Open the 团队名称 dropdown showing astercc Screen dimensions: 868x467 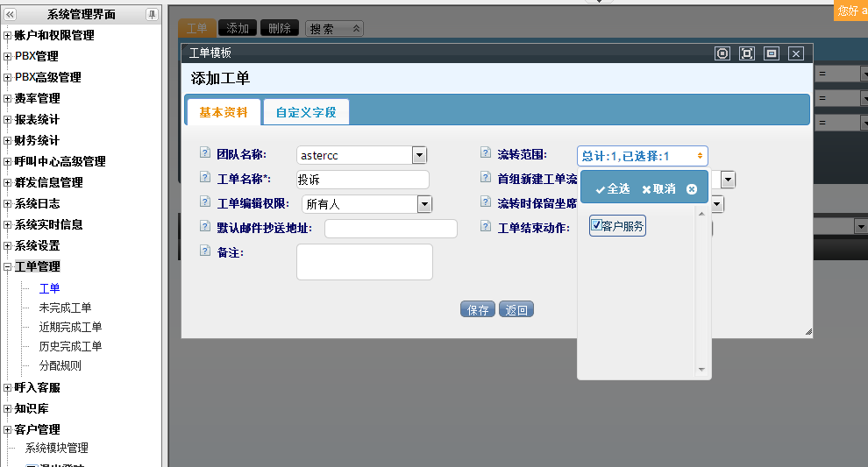tap(419, 155)
